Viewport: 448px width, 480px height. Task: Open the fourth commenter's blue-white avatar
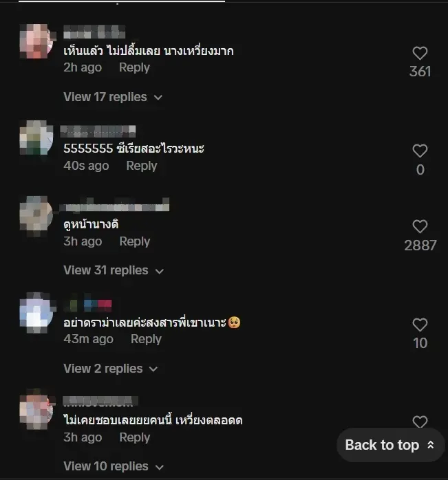(36, 312)
